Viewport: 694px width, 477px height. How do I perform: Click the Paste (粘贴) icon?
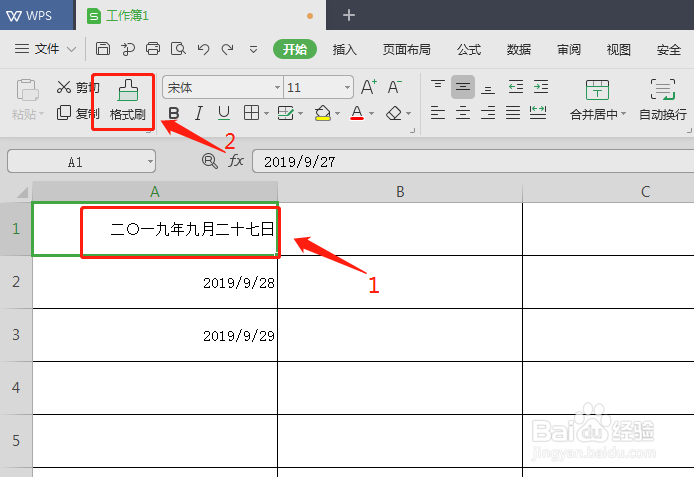point(27,90)
